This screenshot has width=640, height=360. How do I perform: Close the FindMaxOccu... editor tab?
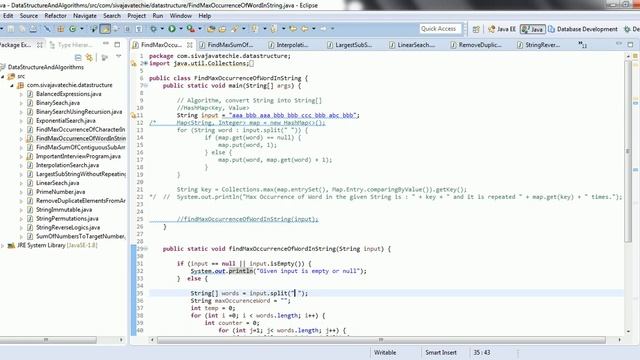190,45
